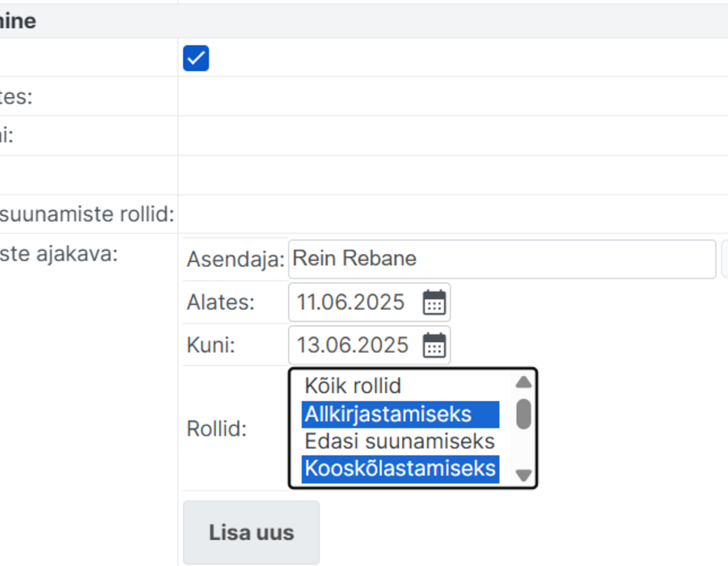Click the Rollid: label
Screen dimensions: 728x566
coord(216,429)
